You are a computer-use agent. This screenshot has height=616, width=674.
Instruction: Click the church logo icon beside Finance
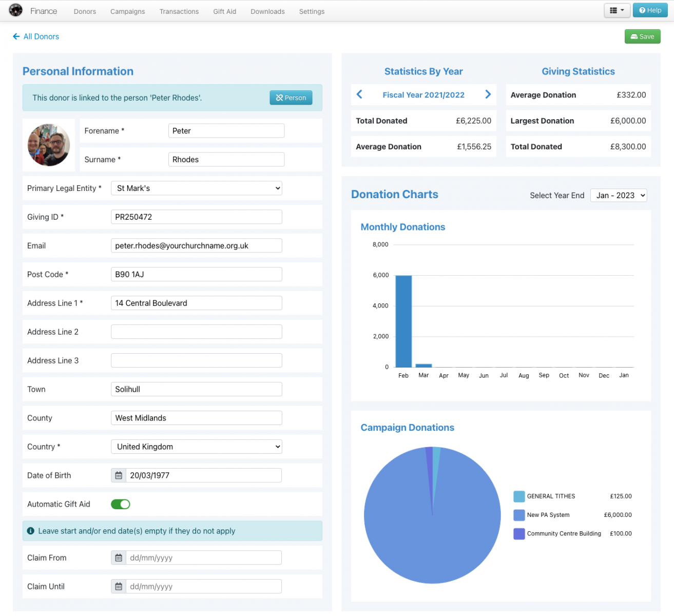point(16,10)
